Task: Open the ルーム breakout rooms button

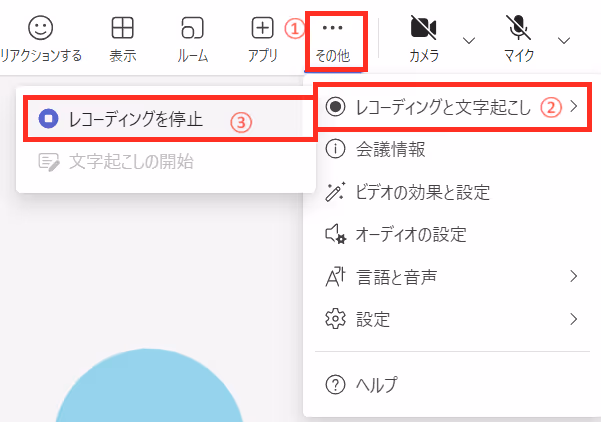Action: pyautogui.click(x=192, y=39)
